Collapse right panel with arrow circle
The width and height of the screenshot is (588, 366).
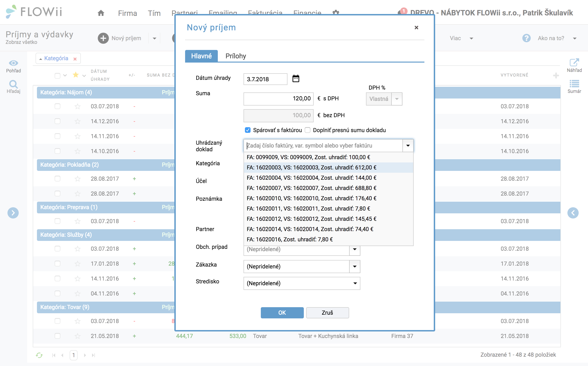[573, 213]
